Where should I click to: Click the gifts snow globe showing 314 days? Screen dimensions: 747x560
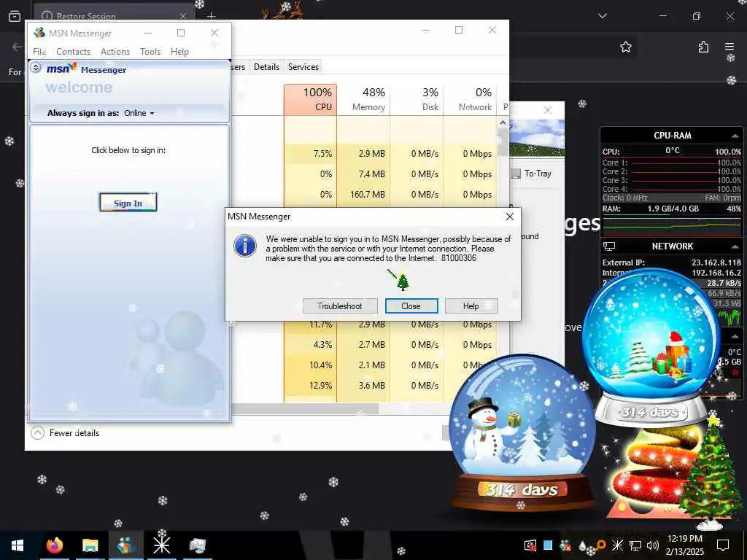pos(651,346)
